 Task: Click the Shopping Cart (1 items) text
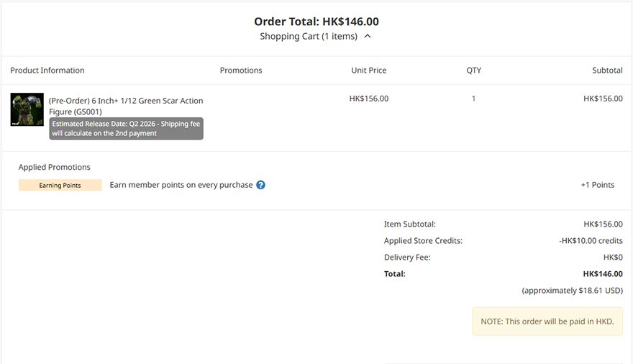click(309, 36)
